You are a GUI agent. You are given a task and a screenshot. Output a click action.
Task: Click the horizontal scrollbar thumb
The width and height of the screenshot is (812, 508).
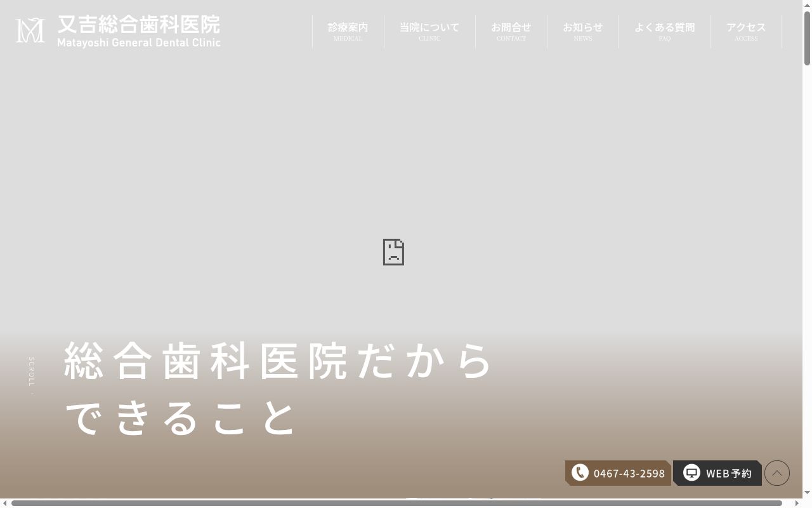click(396, 504)
